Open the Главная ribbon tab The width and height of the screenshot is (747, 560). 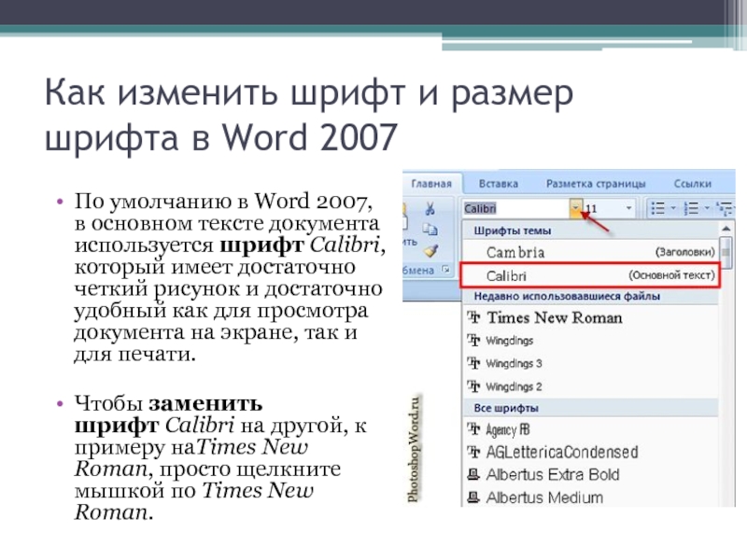click(431, 184)
